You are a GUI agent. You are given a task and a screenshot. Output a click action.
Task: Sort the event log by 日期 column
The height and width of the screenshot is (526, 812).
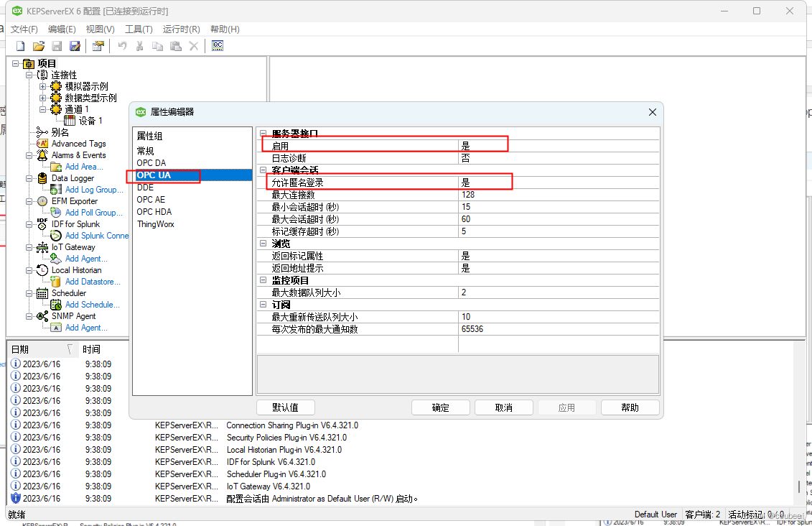pos(43,349)
